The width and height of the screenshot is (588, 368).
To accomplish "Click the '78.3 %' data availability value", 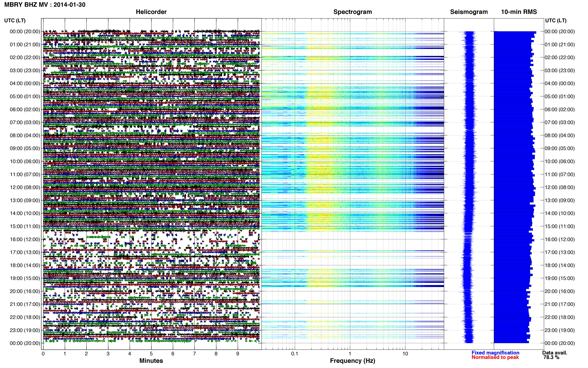I will point(551,357).
